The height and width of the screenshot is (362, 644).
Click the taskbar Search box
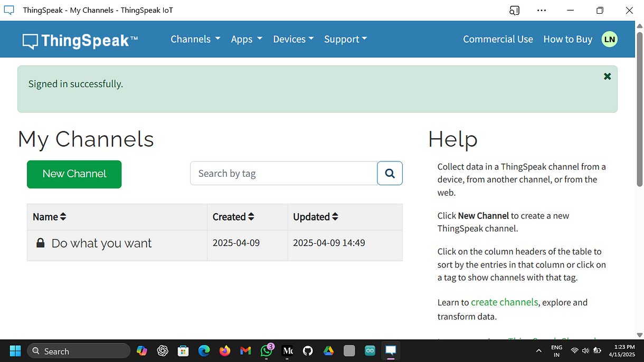click(79, 351)
